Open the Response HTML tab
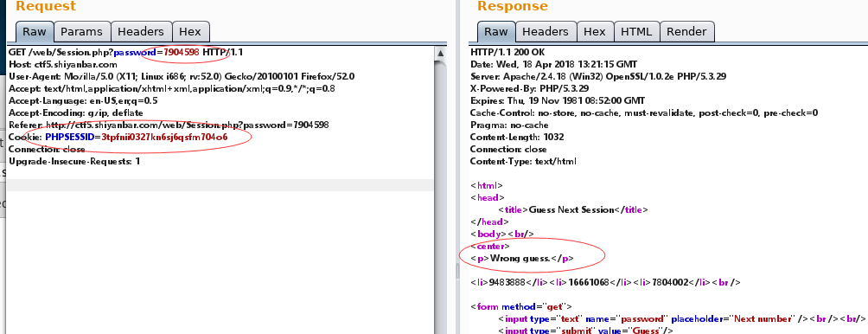 click(636, 31)
